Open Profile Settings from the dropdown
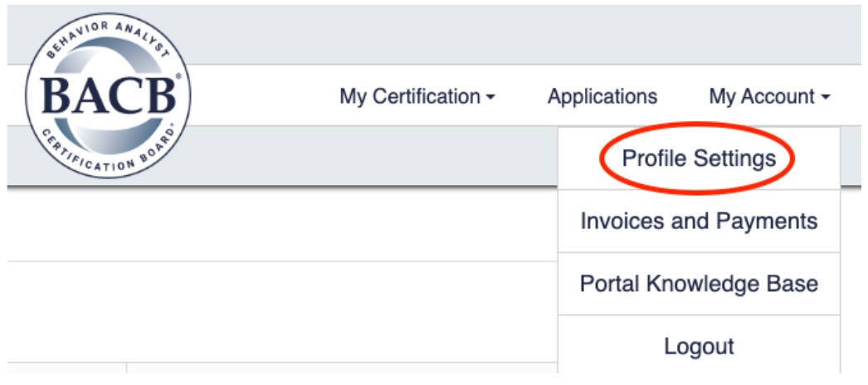The height and width of the screenshot is (385, 868). pos(699,158)
